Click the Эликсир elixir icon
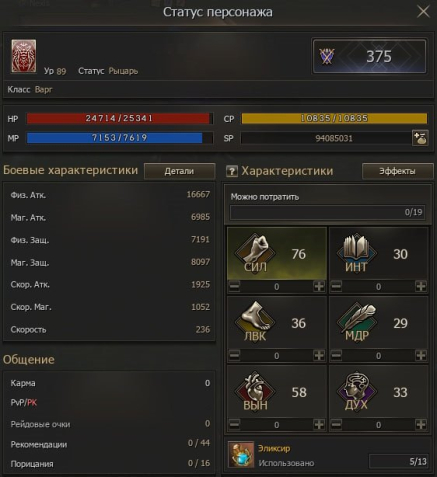Viewport: 437px width, 477px height. [x=241, y=454]
